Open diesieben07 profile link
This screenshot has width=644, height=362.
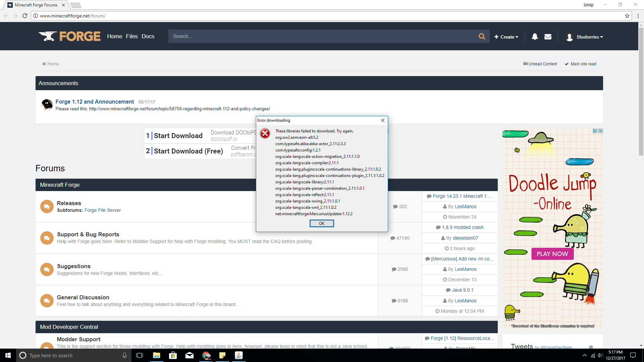(x=465, y=238)
